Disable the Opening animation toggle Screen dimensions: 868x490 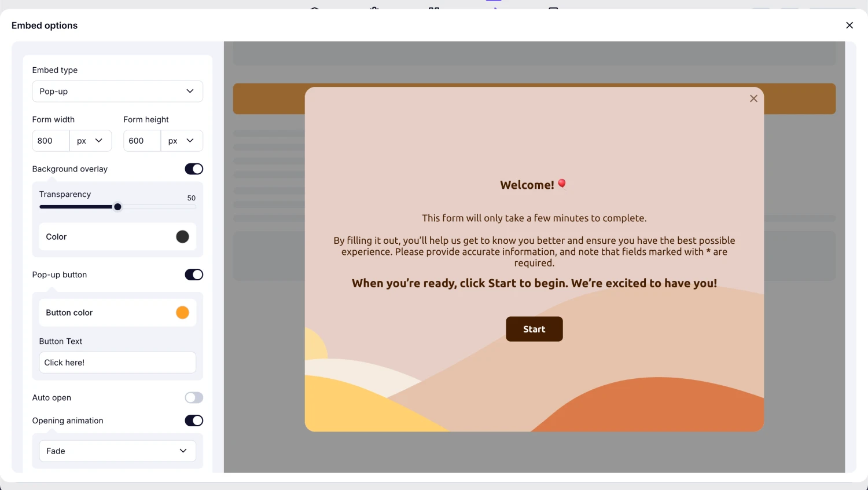point(194,420)
